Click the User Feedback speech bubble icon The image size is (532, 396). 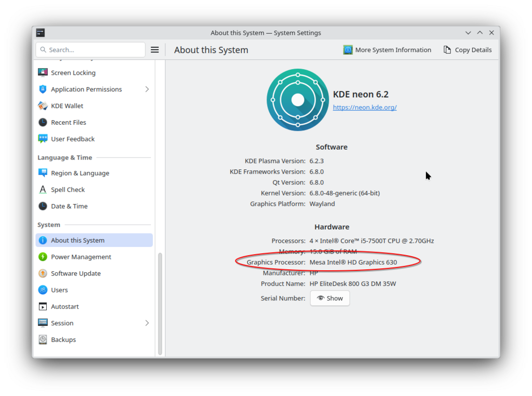click(x=43, y=139)
